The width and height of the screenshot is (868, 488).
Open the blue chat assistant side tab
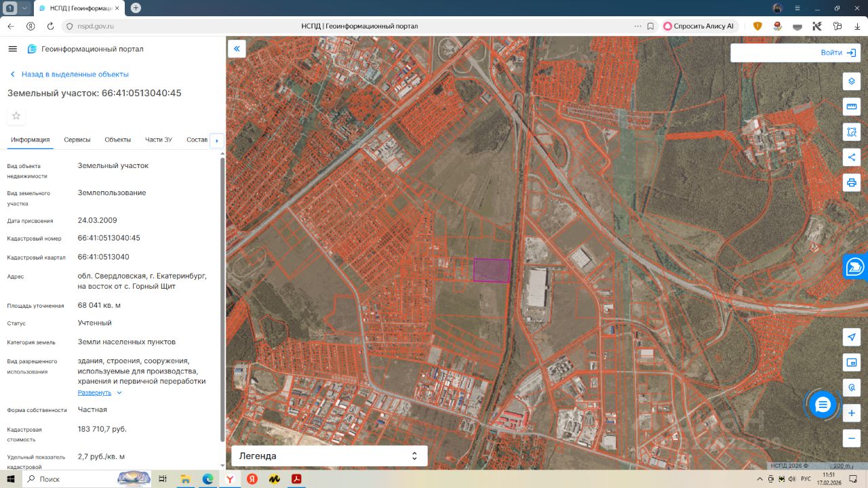855,266
